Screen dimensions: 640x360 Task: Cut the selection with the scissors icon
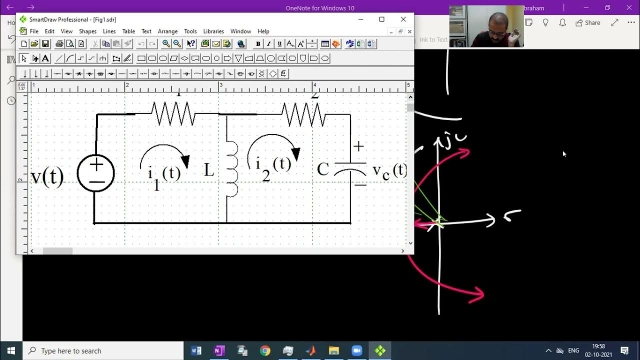click(x=95, y=44)
